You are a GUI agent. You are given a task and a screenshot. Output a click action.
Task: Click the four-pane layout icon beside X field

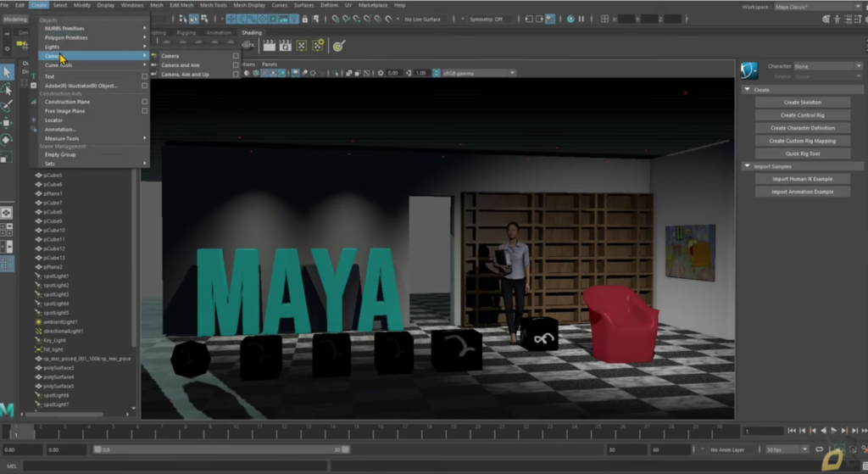(604, 19)
